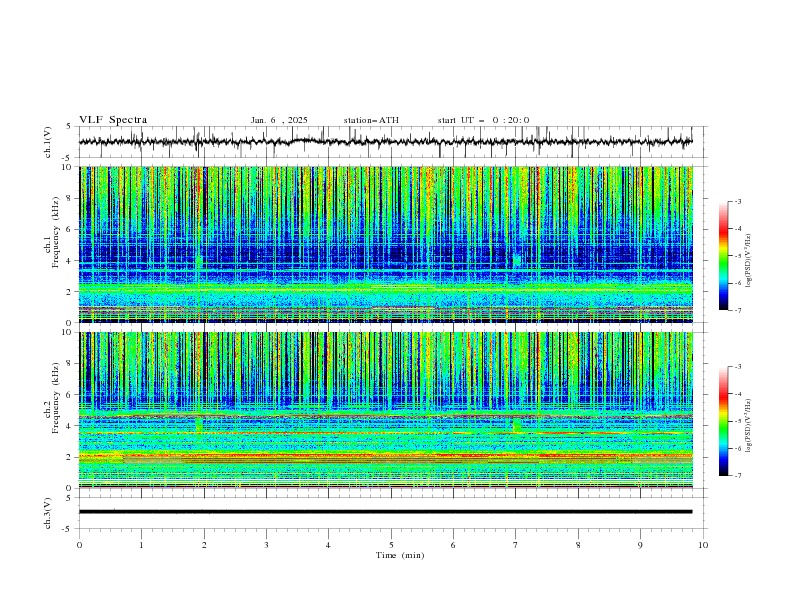Click the "0" tick on the Time axis
Viewport: 792px width, 612px height.
pos(79,545)
